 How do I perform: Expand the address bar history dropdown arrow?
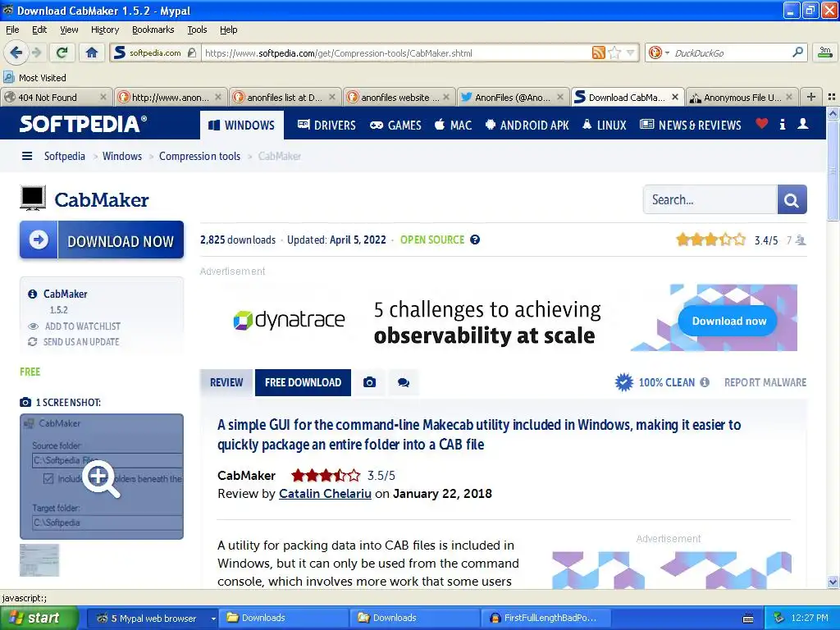[631, 52]
